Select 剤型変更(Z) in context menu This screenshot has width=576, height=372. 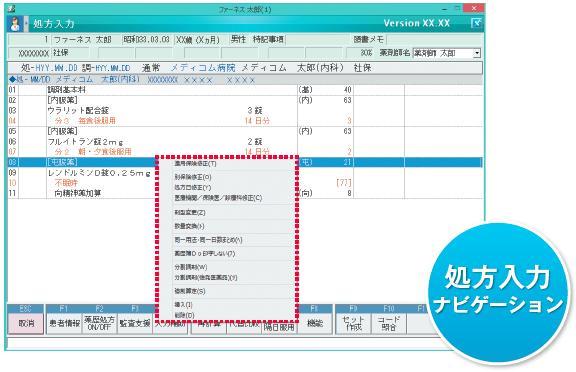tap(190, 213)
